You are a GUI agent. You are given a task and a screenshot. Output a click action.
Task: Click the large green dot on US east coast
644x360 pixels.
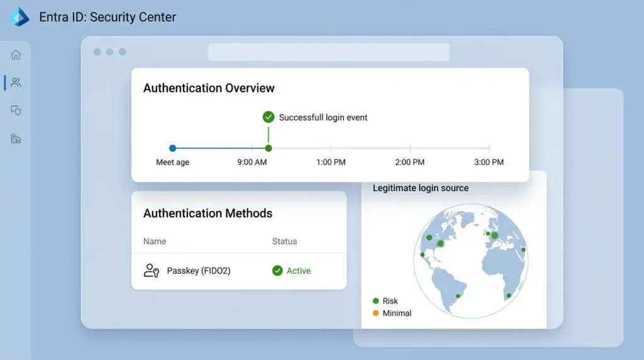click(440, 244)
